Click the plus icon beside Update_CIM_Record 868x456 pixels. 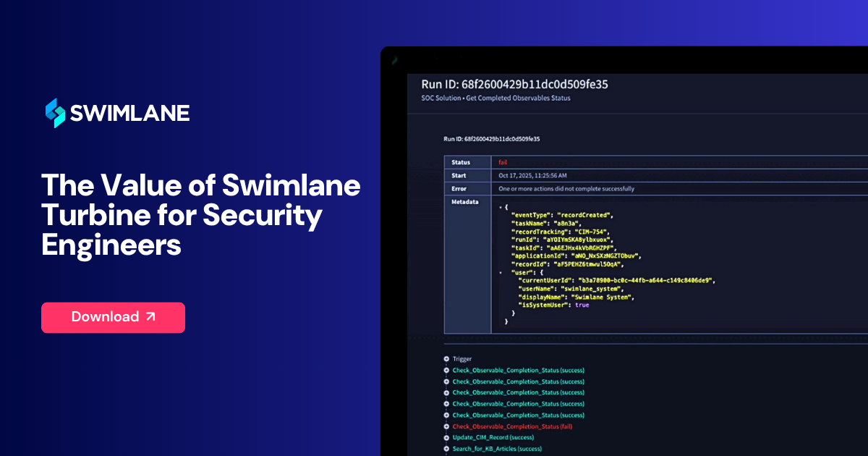446,438
